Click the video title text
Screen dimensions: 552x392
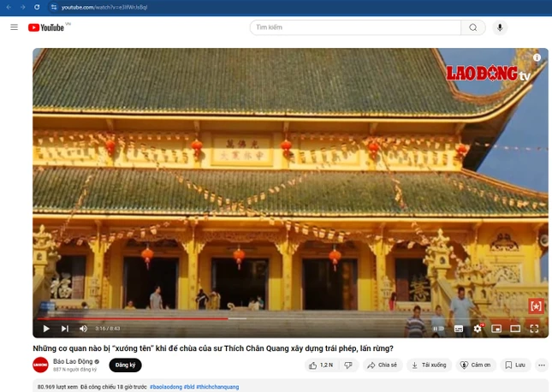pos(213,348)
